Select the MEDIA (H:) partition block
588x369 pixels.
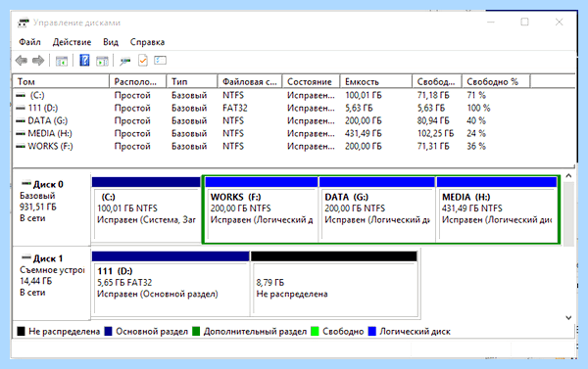coord(497,209)
